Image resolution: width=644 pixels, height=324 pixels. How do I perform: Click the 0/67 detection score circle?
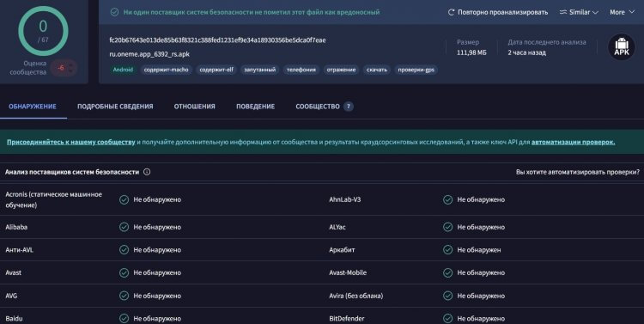click(43, 31)
